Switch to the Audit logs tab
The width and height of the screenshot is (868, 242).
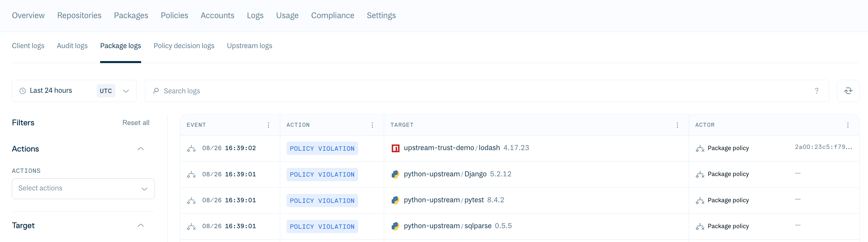(x=72, y=46)
